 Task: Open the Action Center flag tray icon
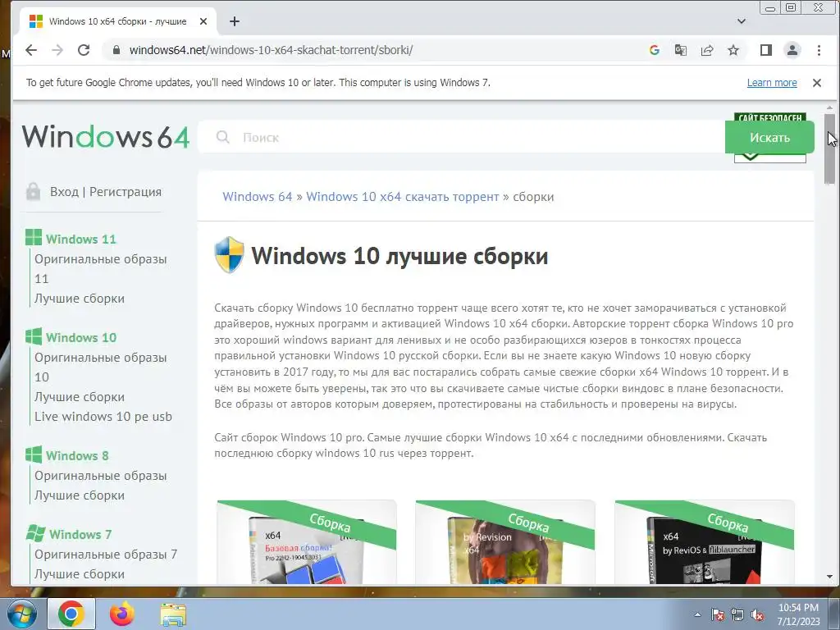tap(717, 615)
